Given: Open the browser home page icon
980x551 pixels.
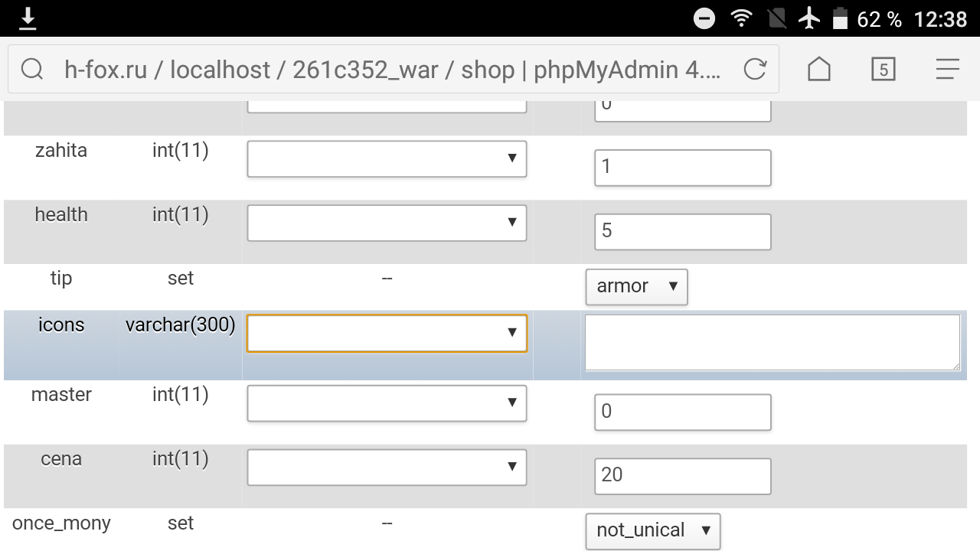Looking at the screenshot, I should [819, 70].
